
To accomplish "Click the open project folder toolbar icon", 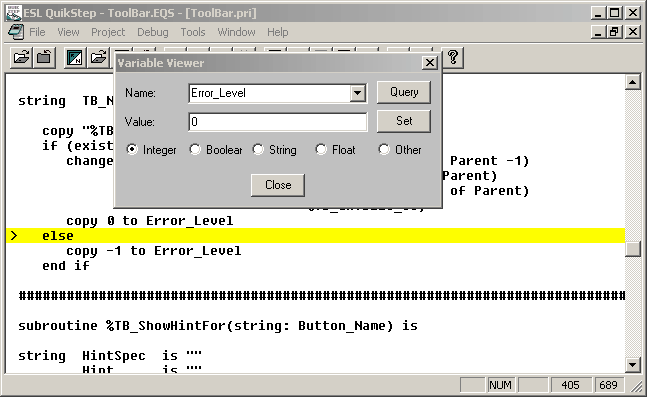I will (x=21, y=57).
